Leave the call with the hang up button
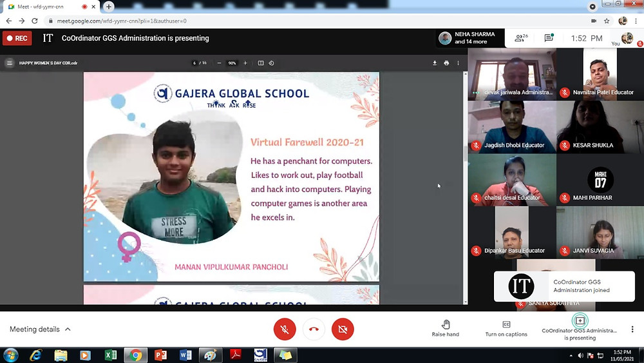The height and width of the screenshot is (363, 644). (314, 329)
